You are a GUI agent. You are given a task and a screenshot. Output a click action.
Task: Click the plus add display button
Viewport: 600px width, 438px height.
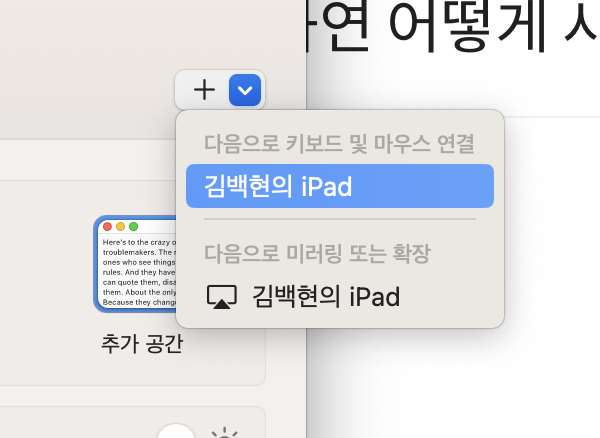[204, 90]
